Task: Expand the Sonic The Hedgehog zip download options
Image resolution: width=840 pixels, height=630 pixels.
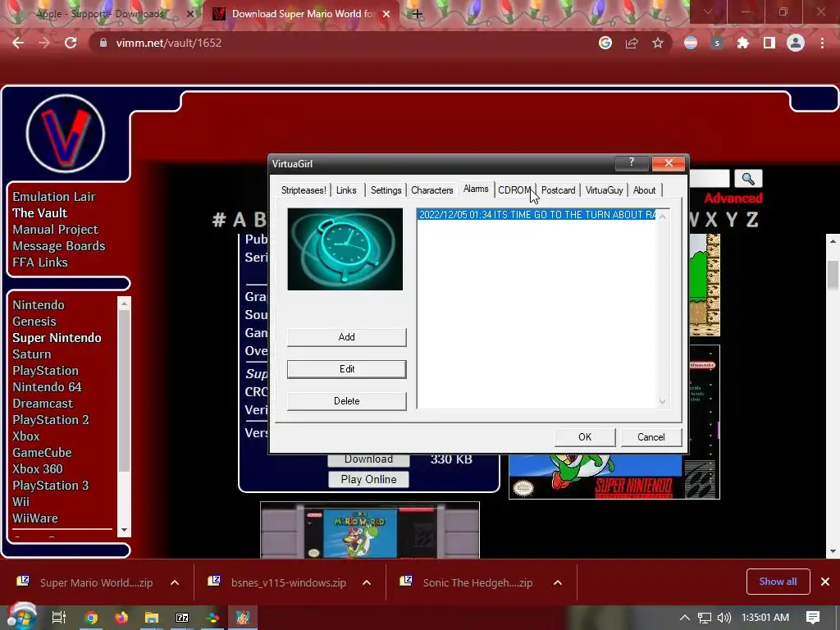Action: point(558,582)
